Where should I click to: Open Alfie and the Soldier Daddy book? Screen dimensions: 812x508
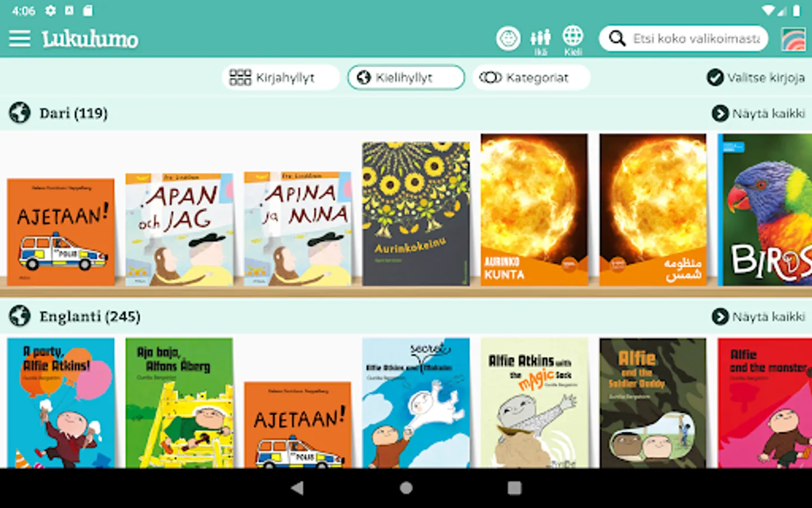(x=653, y=403)
